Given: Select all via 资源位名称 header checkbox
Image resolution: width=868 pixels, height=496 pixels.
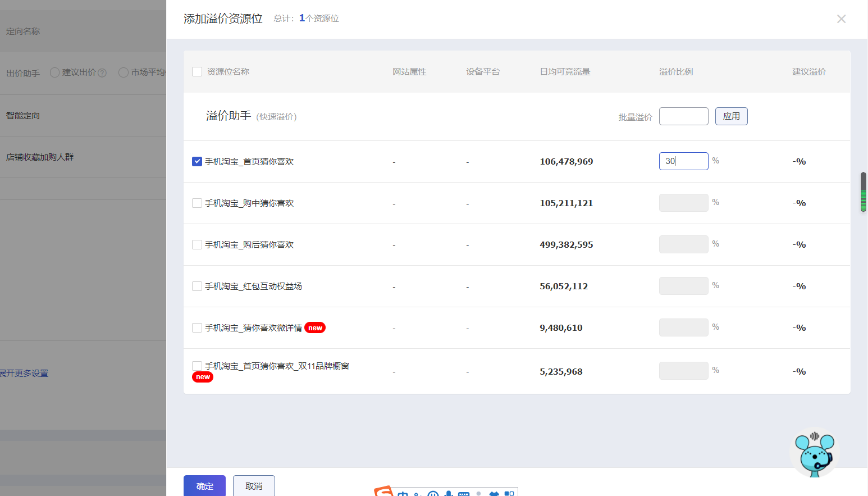Looking at the screenshot, I should tap(197, 72).
